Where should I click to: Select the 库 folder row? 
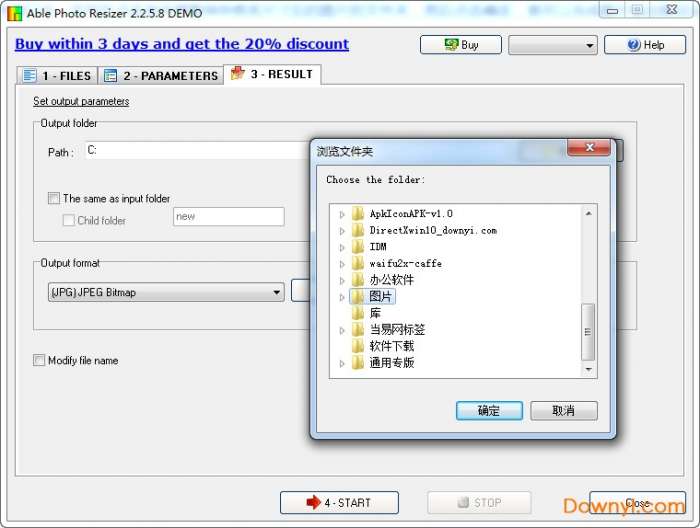click(375, 313)
